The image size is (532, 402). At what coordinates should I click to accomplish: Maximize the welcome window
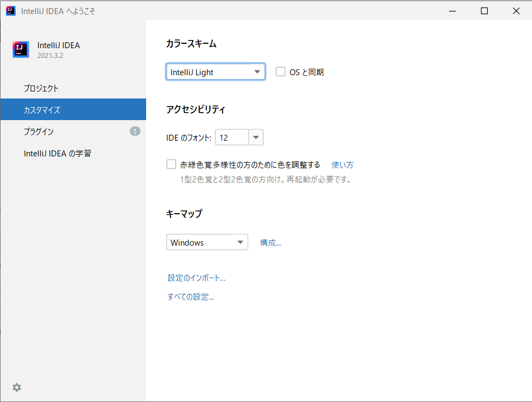pos(484,11)
